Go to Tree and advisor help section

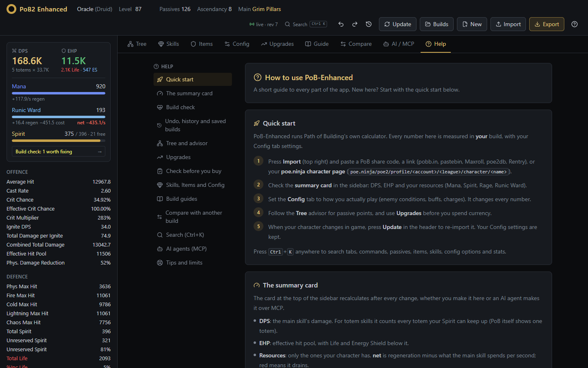(x=193, y=143)
